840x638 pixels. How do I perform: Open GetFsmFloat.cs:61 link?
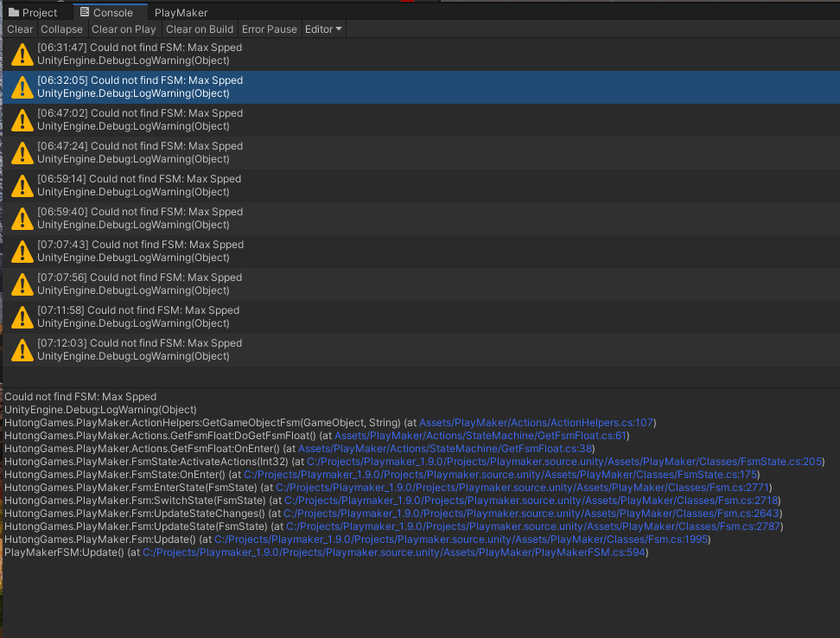[x=480, y=436]
